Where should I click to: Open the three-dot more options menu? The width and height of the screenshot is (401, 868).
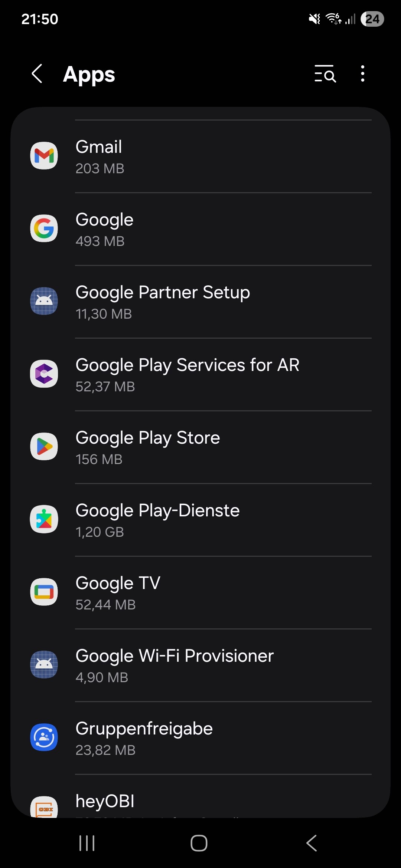click(362, 73)
